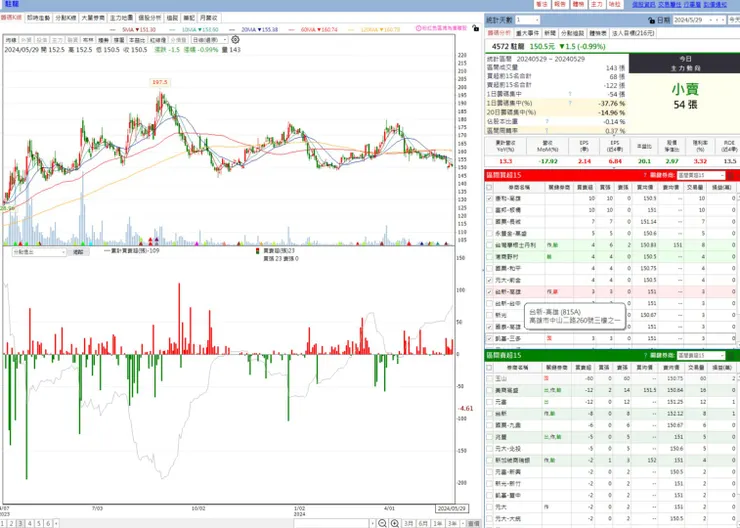Image resolution: width=740 pixels, height=528 pixels.
Task: Sort buyers by 券商名稱 column header
Action: pyautogui.click(x=519, y=187)
